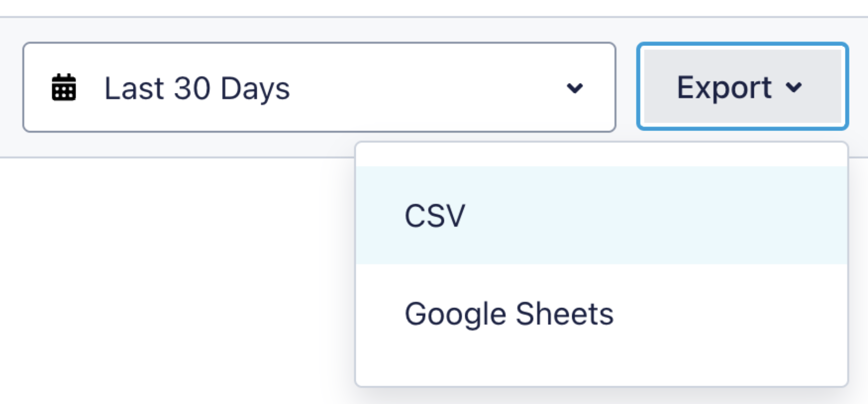Open the Last 30 Days date range dropdown

coord(319,87)
